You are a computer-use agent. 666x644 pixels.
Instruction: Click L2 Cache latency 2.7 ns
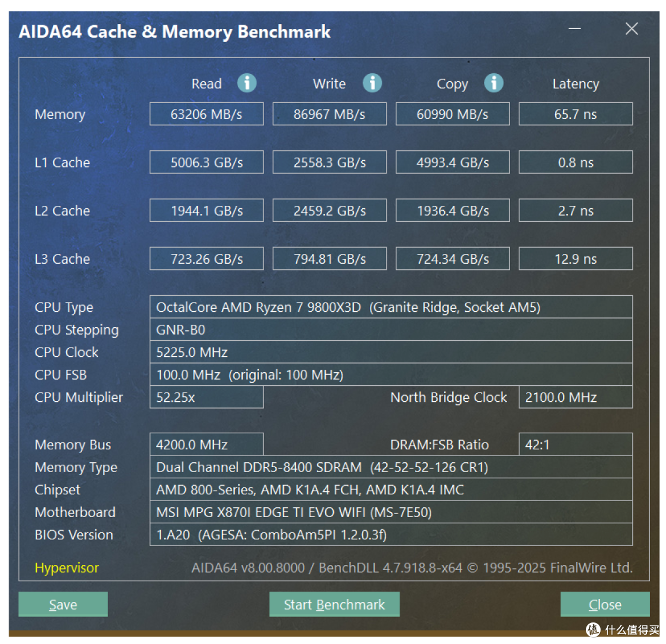[575, 210]
